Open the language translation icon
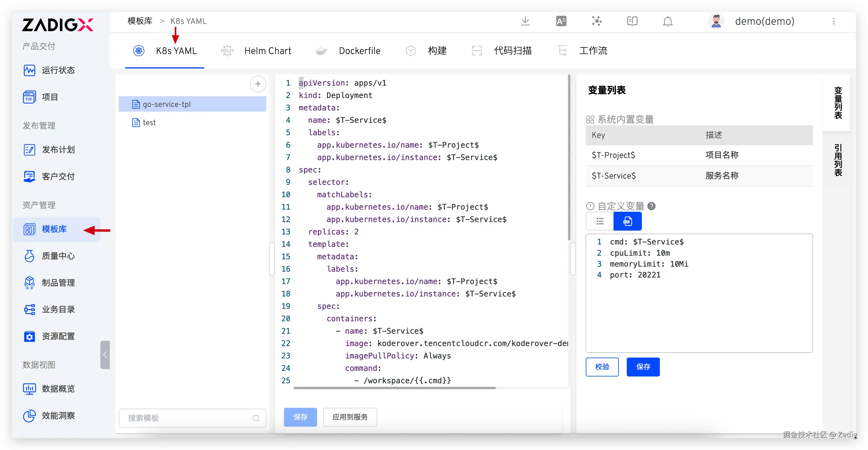868x450 pixels. (561, 21)
